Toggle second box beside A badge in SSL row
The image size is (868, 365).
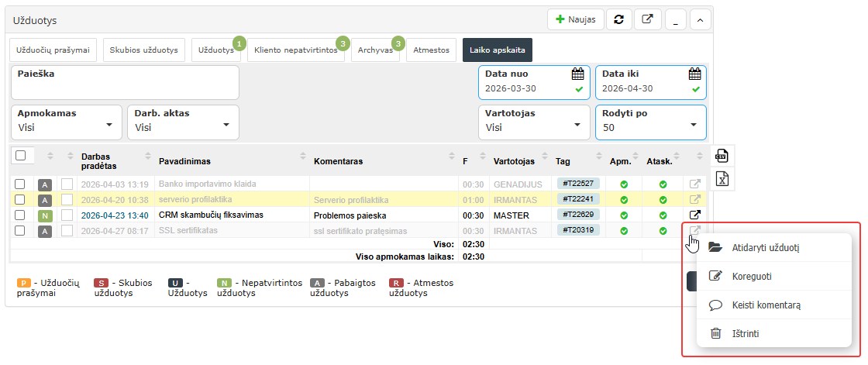(x=67, y=231)
